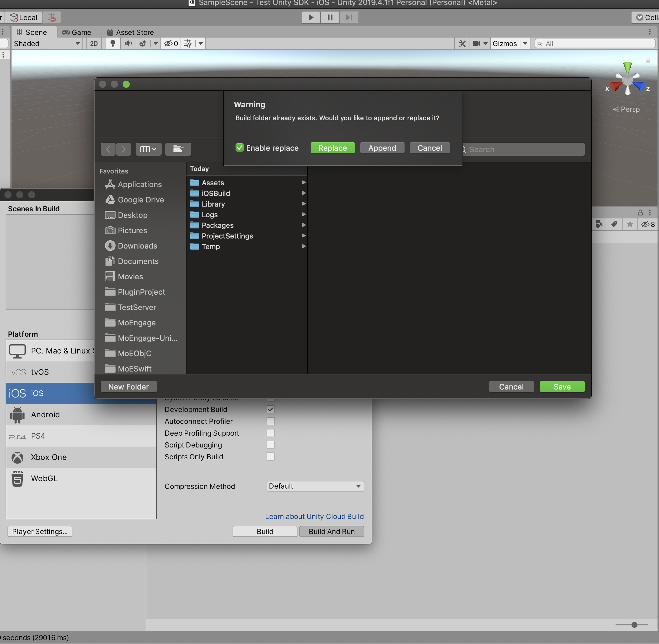
Task: Click the tools wrench icon in scene bar
Action: tap(462, 44)
